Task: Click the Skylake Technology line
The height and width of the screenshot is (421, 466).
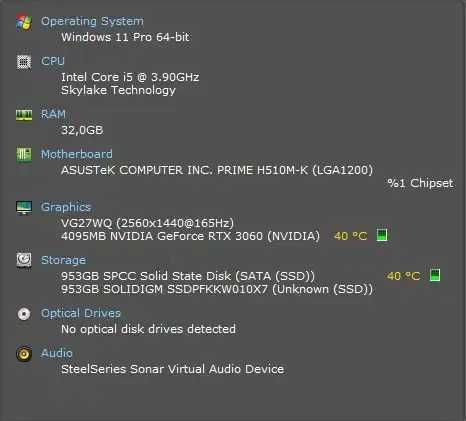Action: point(118,90)
